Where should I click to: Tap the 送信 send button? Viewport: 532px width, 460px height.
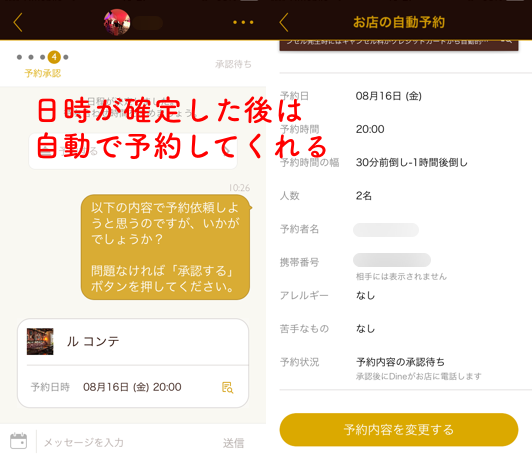click(x=233, y=443)
